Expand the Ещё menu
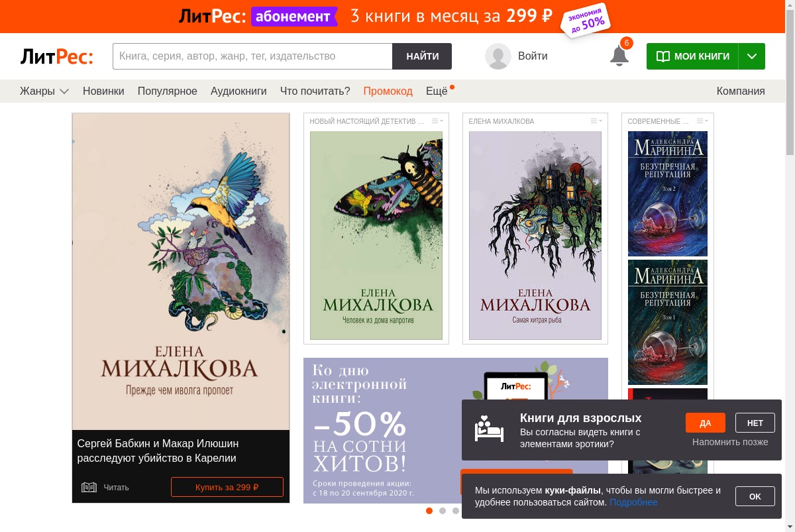Viewport: 795px width, 532px height. click(x=437, y=91)
